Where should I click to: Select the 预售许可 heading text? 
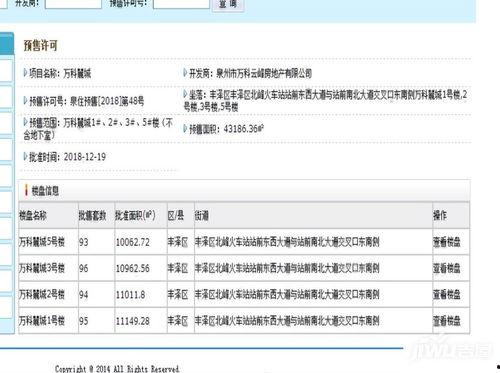41,45
